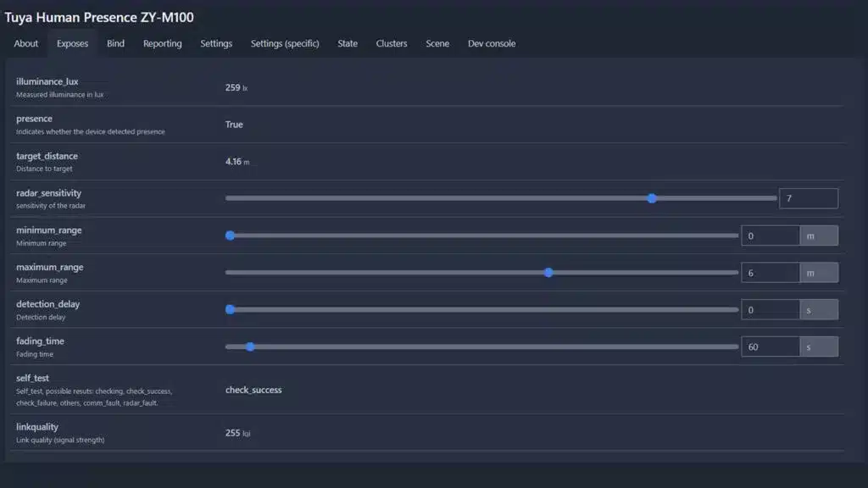Focus the fading_time value input
The image size is (868, 488).
point(770,347)
